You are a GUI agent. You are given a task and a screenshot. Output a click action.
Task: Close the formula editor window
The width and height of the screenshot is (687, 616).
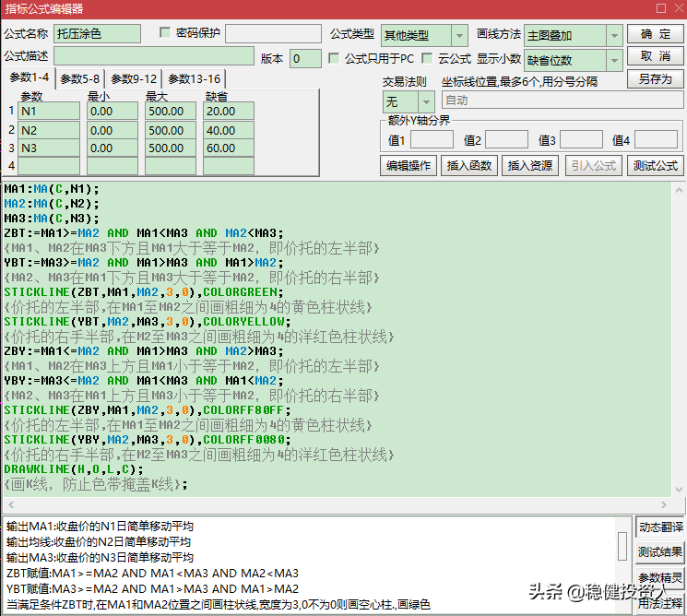coord(679,8)
